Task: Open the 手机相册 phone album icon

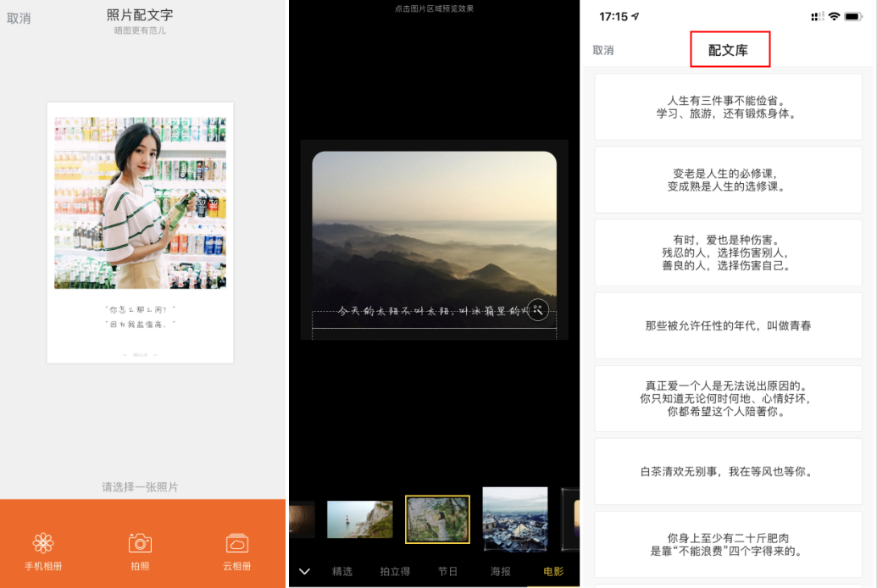Action: 43,543
